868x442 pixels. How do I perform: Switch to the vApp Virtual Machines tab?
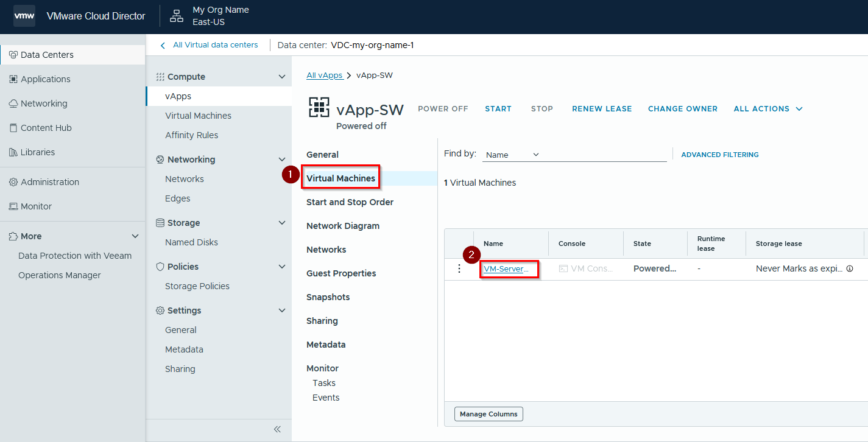[340, 178]
